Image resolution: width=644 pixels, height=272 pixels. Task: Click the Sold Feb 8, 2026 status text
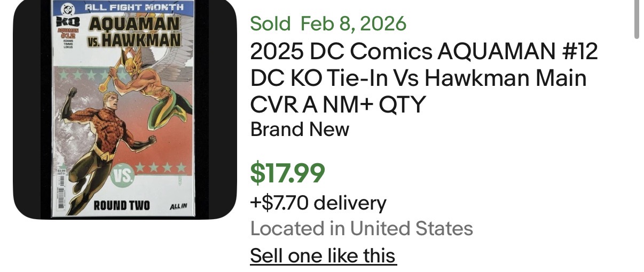coord(328,23)
